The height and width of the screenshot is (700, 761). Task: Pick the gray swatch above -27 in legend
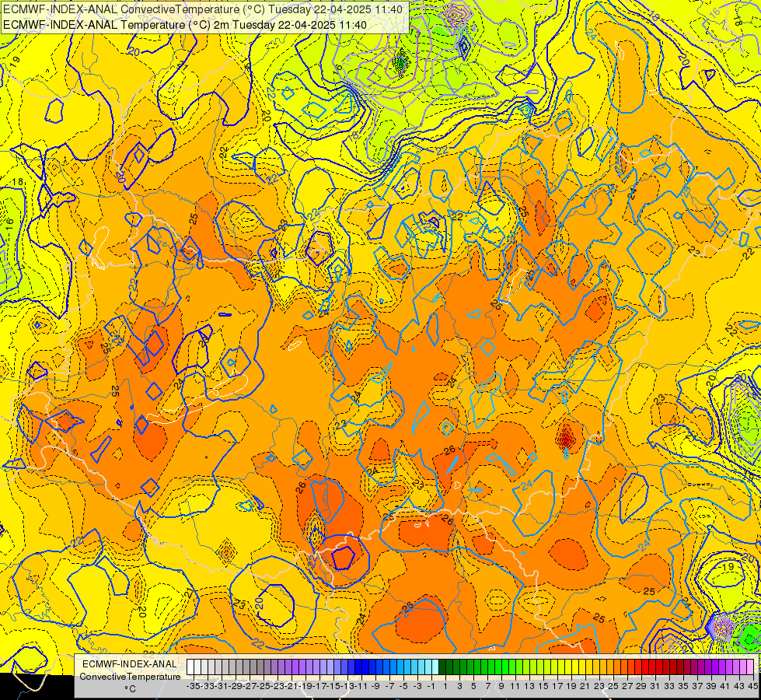[x=246, y=667]
